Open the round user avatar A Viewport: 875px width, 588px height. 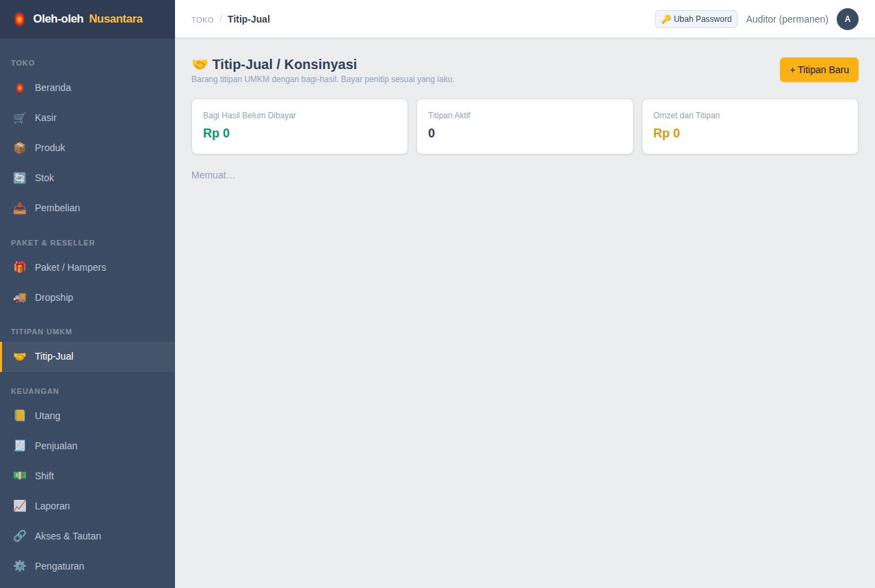point(848,19)
